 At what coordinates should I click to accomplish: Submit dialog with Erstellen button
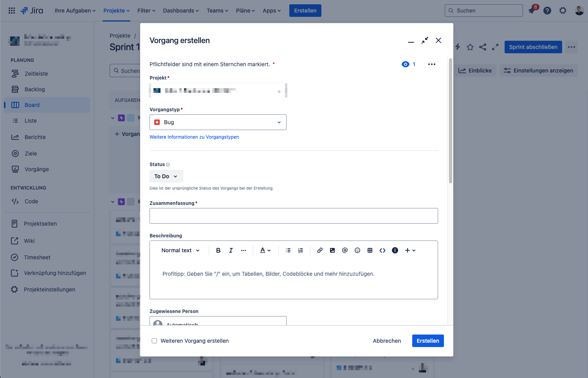click(428, 341)
